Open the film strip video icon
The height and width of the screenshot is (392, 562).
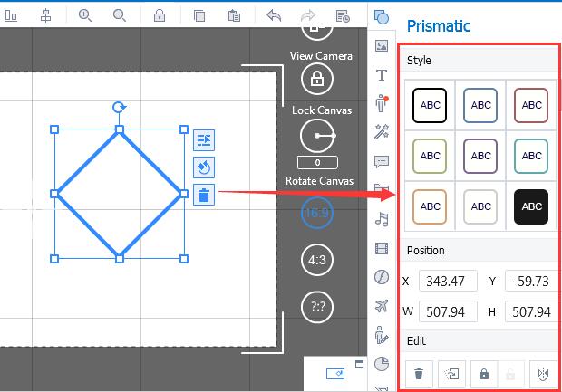pyautogui.click(x=382, y=248)
